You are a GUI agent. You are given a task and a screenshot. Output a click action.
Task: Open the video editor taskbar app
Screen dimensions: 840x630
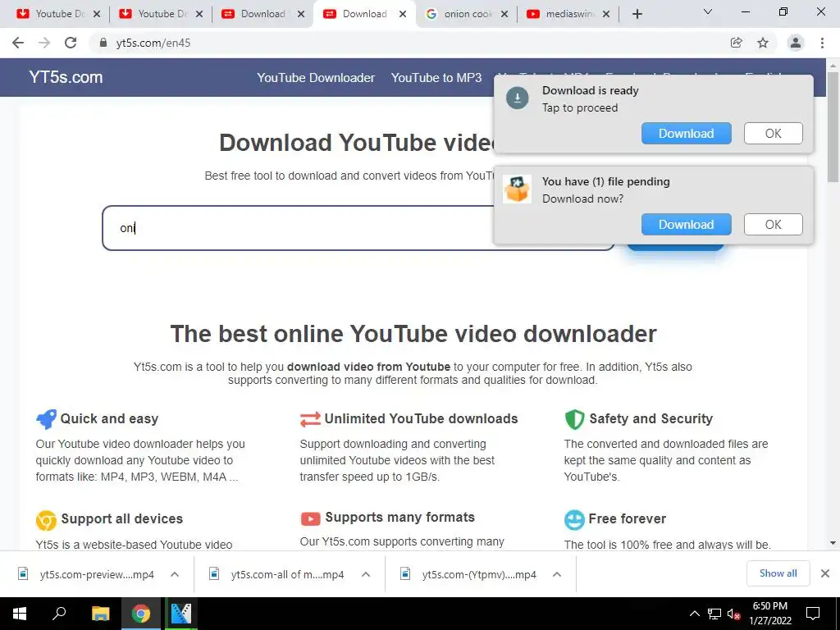[181, 614]
